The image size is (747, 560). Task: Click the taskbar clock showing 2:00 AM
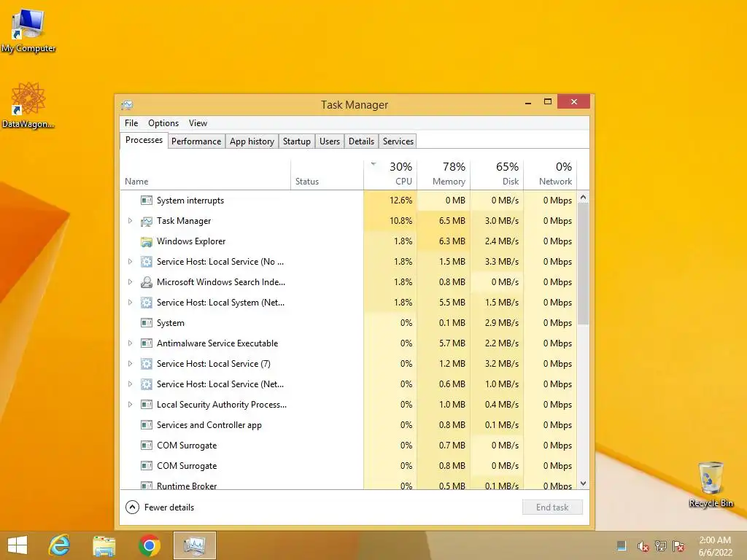[715, 546]
